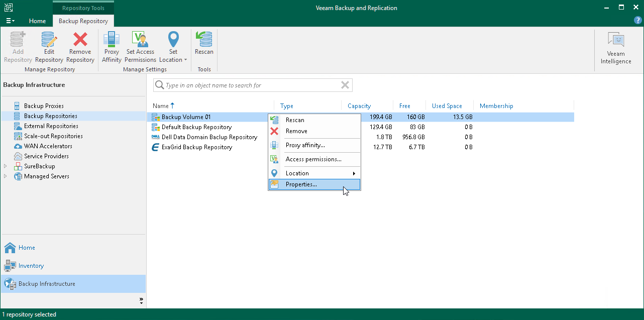Open the Inventory navigation view
The width and height of the screenshot is (644, 320).
[x=31, y=266]
